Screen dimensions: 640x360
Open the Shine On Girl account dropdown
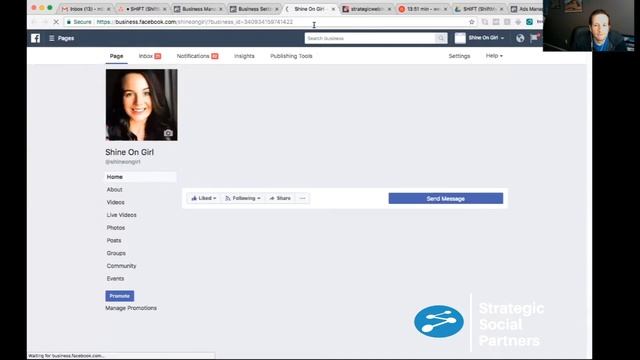(x=486, y=38)
